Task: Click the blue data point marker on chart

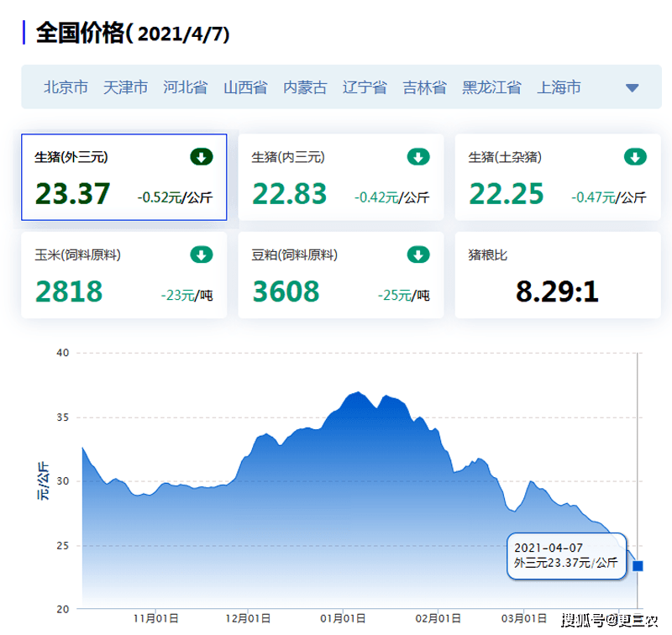Action: tap(638, 566)
